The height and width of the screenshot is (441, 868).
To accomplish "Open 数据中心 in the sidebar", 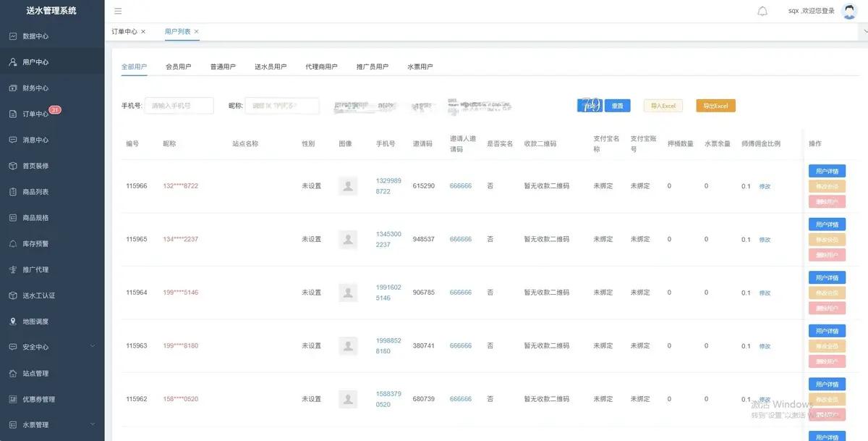I will tap(52, 36).
